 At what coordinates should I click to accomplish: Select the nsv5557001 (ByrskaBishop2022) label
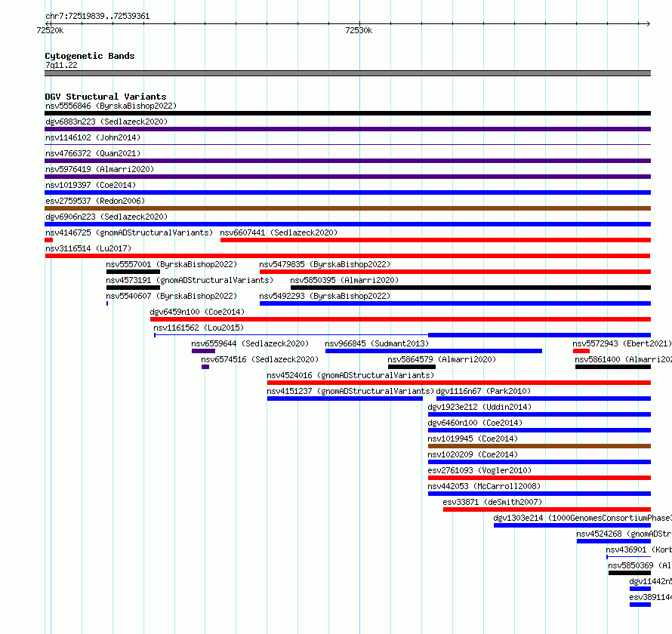coord(171,264)
